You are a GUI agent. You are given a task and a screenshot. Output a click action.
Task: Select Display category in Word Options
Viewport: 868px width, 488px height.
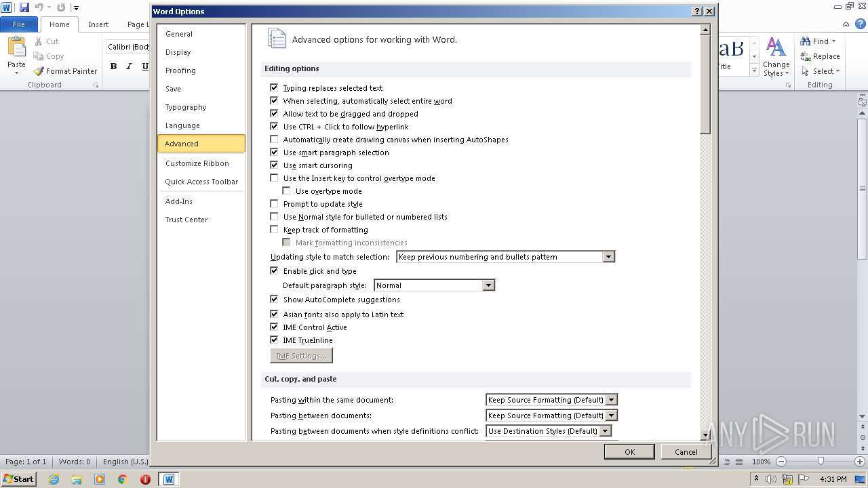tap(201, 52)
